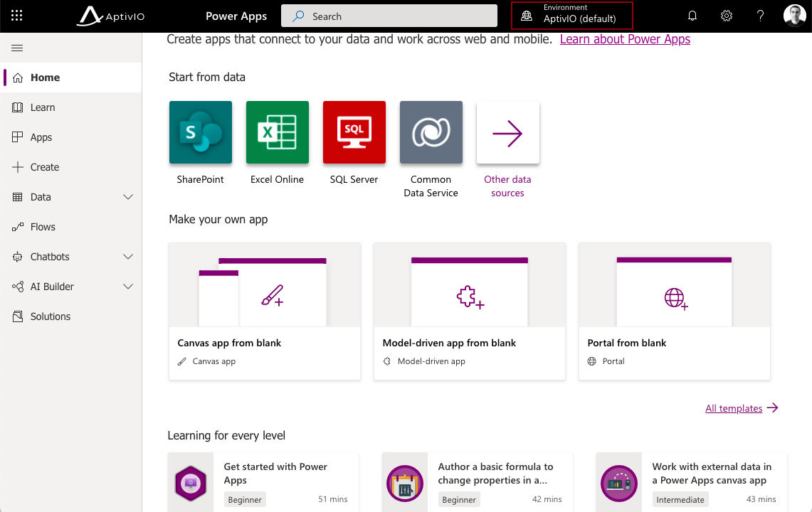Start from Common Data Service tile

point(431,132)
